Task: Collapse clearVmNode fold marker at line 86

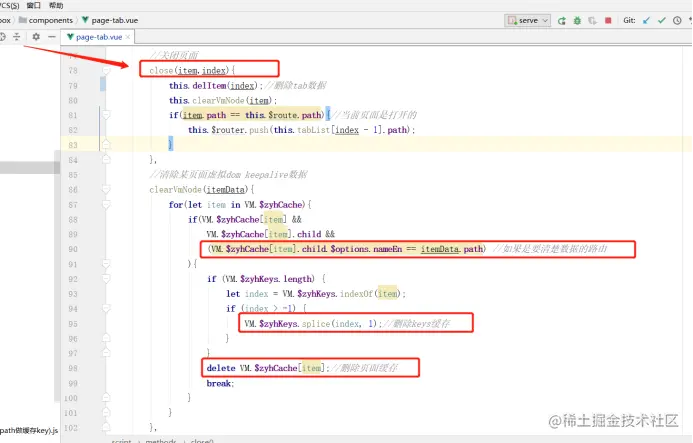Action: [106, 190]
